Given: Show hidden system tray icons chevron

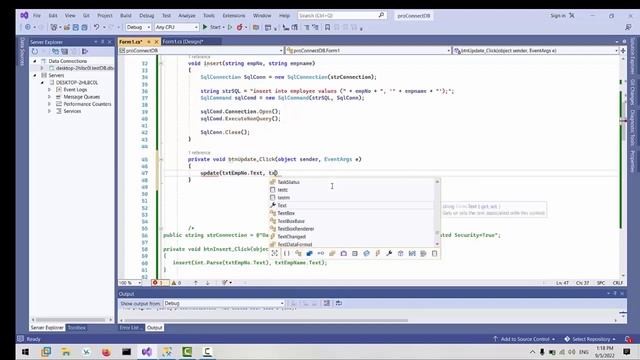Looking at the screenshot, I should point(532,352).
